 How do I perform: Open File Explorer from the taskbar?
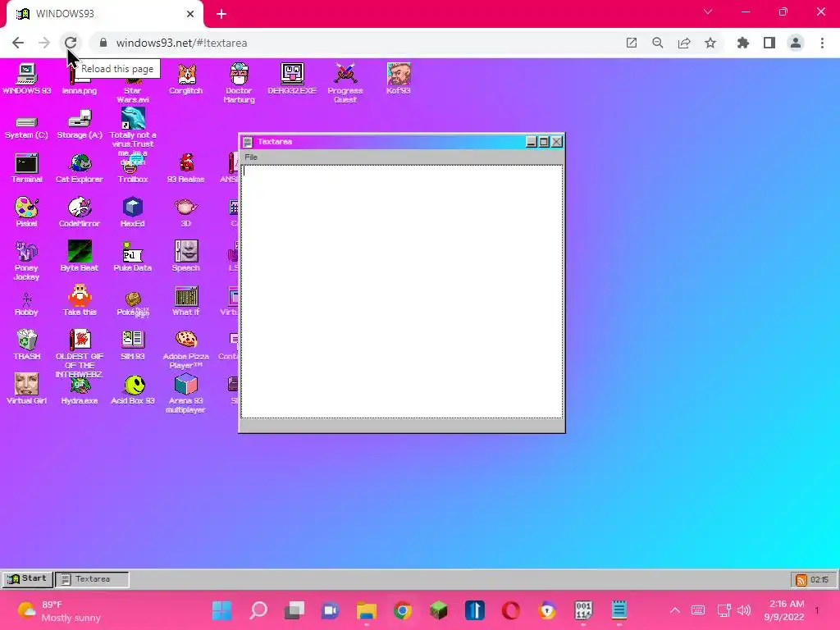[367, 610]
